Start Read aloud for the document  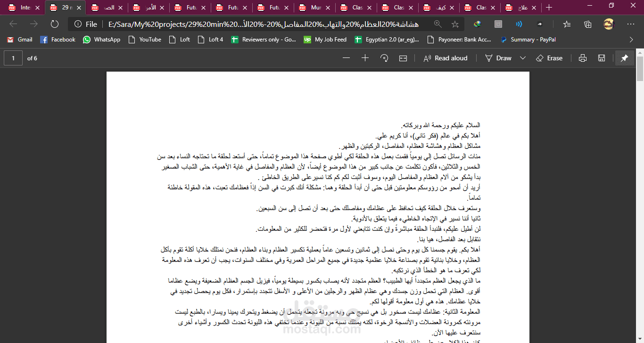[x=446, y=57]
